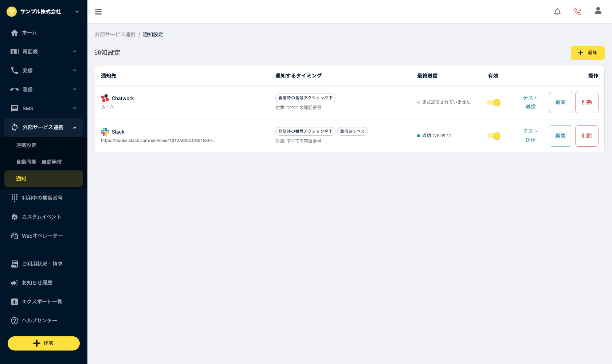Click the announcement megaphone icon
The image size is (612, 364).
(x=15, y=283)
